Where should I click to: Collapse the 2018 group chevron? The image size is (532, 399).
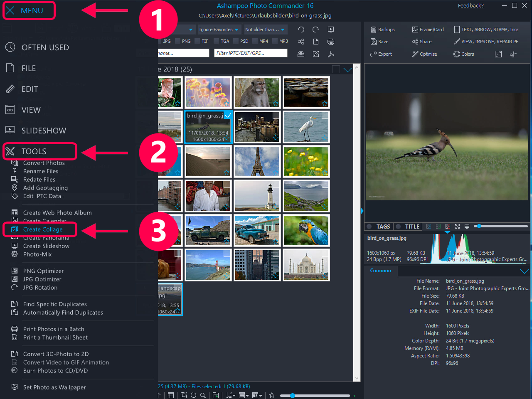pyautogui.click(x=347, y=70)
